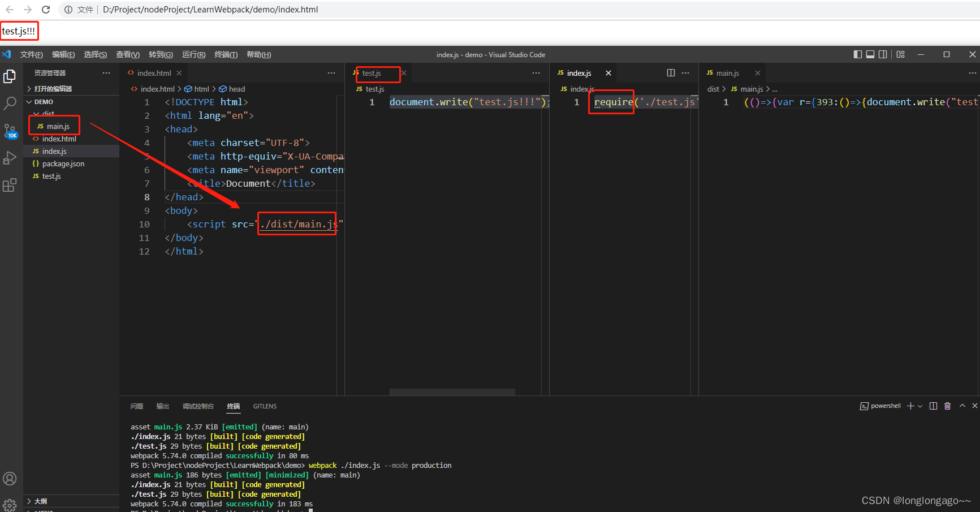The height and width of the screenshot is (512, 980).
Task: Click the require statement in index.js
Action: pos(613,102)
